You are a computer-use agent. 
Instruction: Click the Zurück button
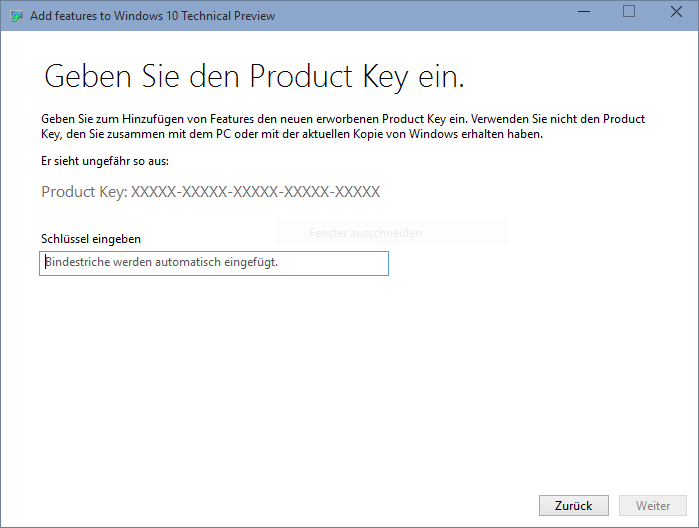(x=574, y=505)
